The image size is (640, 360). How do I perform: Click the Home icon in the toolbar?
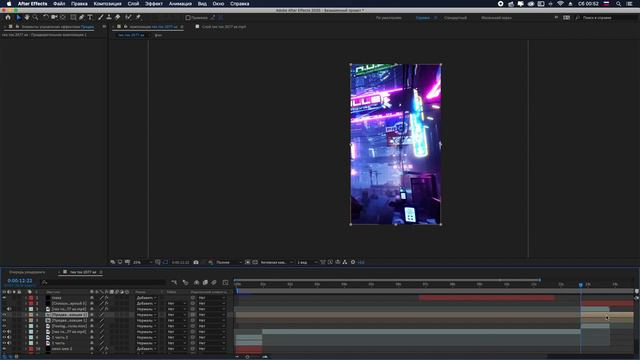(x=8, y=18)
